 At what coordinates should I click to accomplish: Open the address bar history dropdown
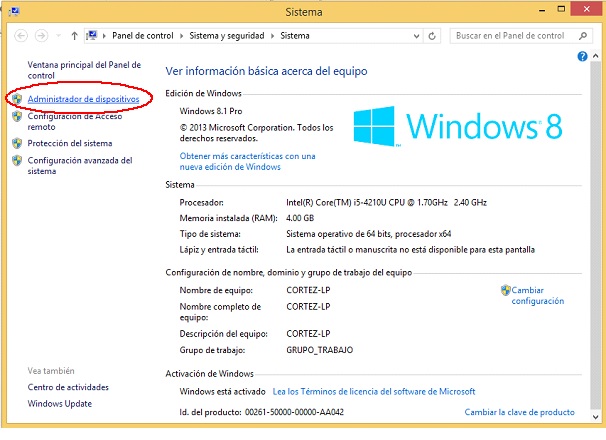point(416,36)
